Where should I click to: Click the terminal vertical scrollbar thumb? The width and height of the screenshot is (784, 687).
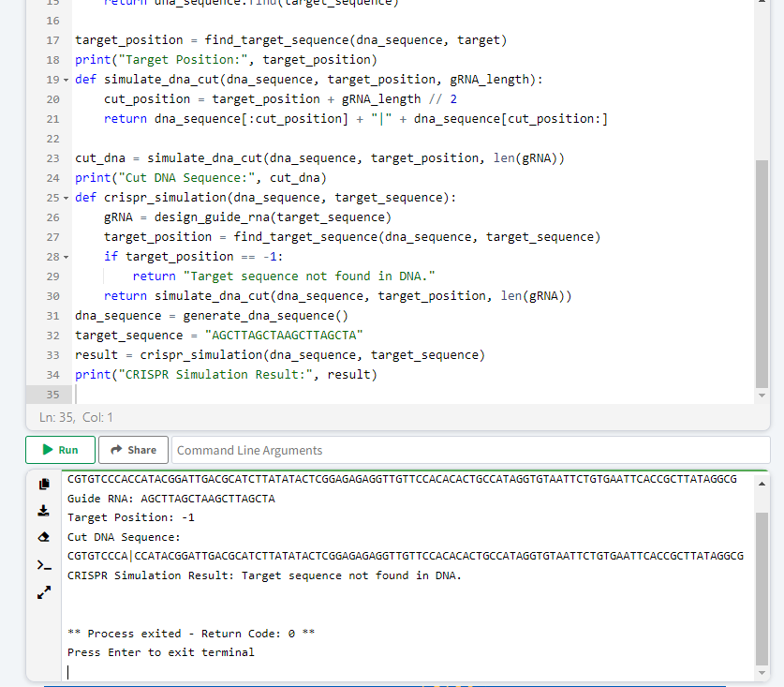(762, 589)
